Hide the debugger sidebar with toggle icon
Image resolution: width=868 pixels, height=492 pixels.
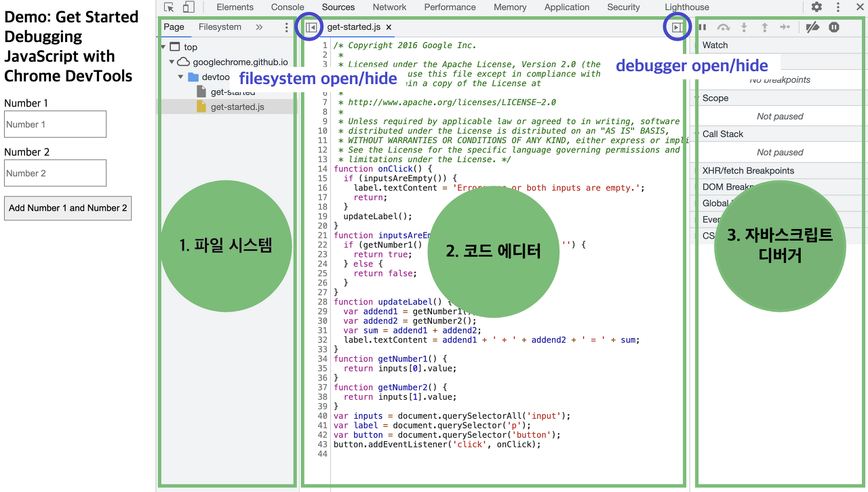677,27
